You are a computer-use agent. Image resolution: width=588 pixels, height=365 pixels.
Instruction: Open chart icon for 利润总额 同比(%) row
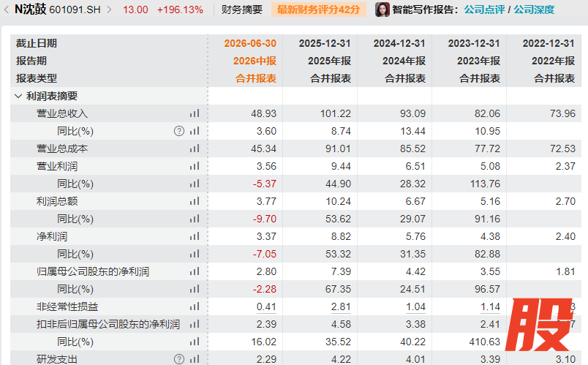(x=195, y=219)
